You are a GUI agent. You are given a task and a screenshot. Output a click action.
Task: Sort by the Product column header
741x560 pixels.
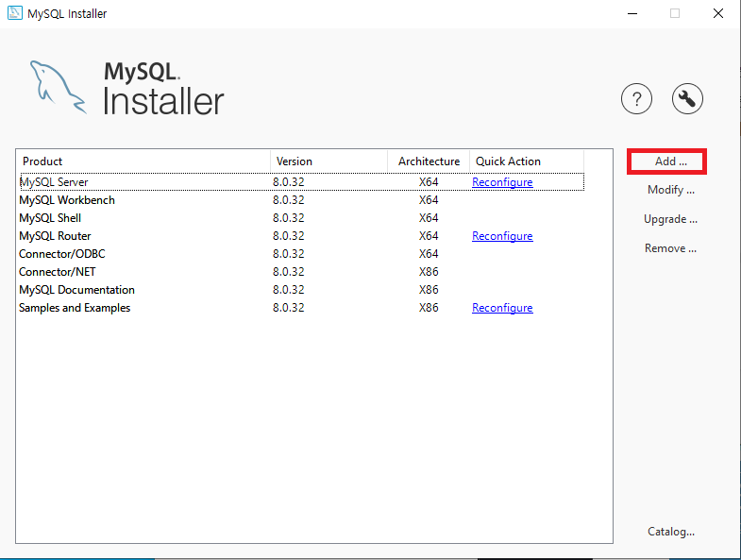(143, 161)
